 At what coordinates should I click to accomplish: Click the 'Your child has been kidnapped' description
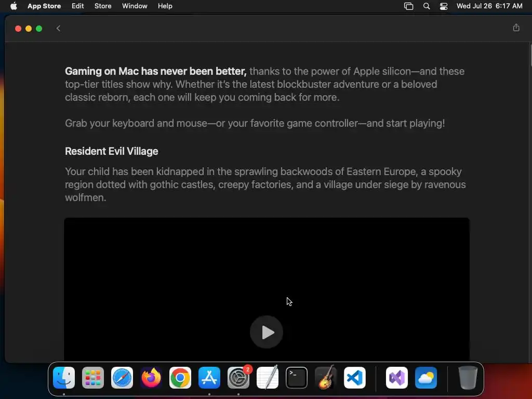pyautogui.click(x=265, y=184)
